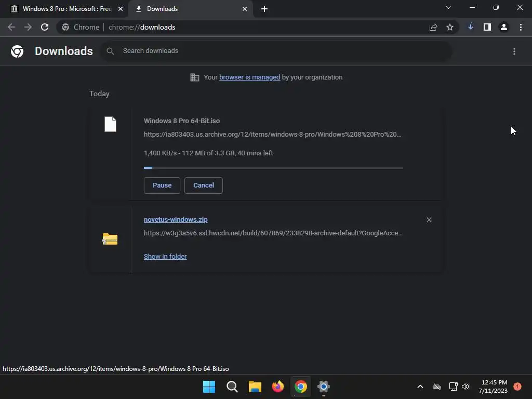The width and height of the screenshot is (532, 399).
Task: Click the Windows 8 Pro 64-Bit.iso filename
Action: coord(182,121)
